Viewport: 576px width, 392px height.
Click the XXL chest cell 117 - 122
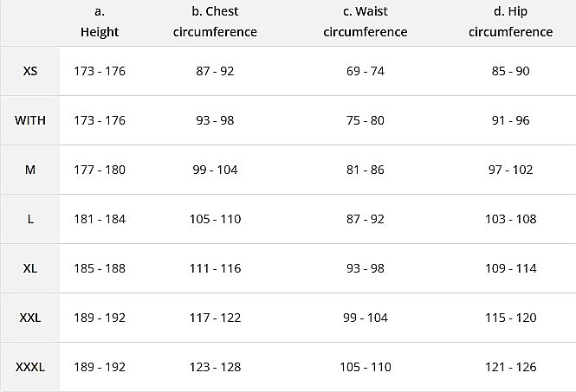pos(215,318)
